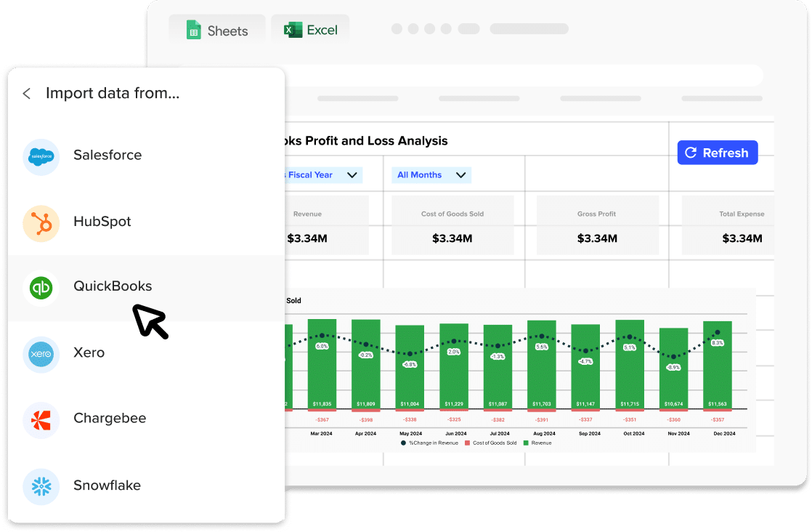Click the Nov 2024 revenue bar
Viewport: 812px width, 532px height.
click(673, 368)
